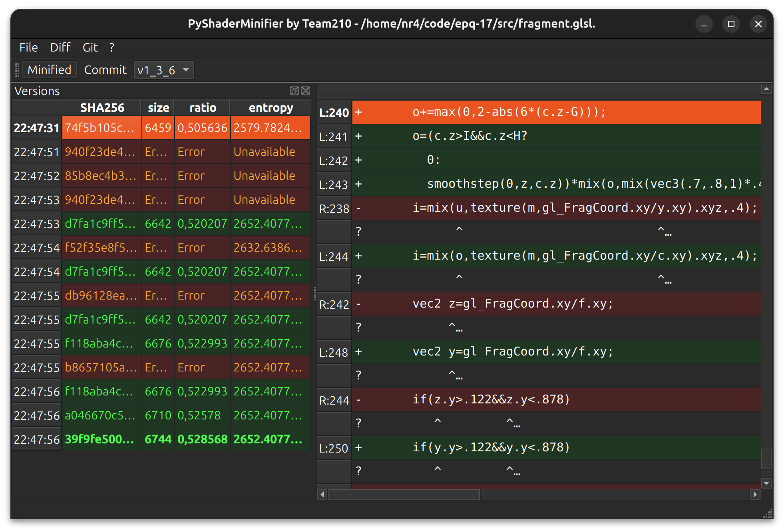Select the version hash f52f35e8f5…

[101, 248]
